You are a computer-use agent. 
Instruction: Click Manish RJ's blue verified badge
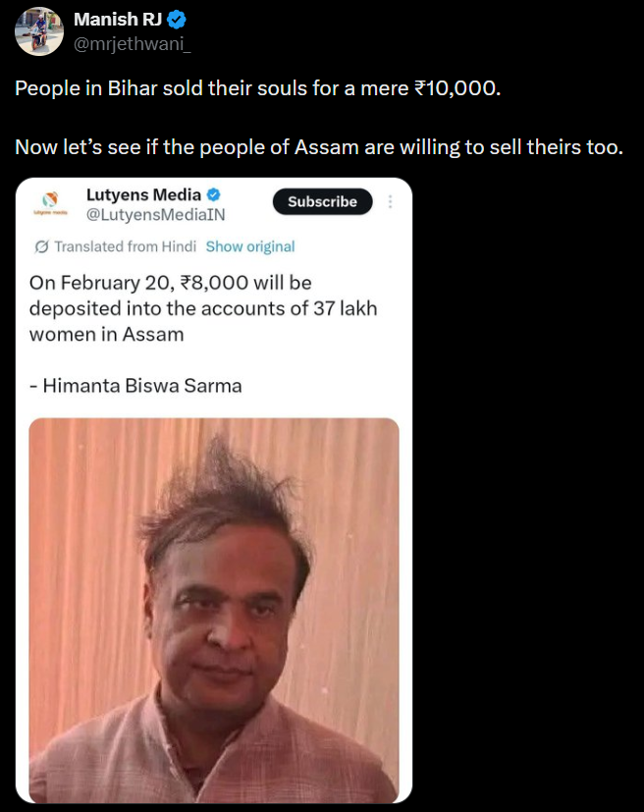(177, 20)
